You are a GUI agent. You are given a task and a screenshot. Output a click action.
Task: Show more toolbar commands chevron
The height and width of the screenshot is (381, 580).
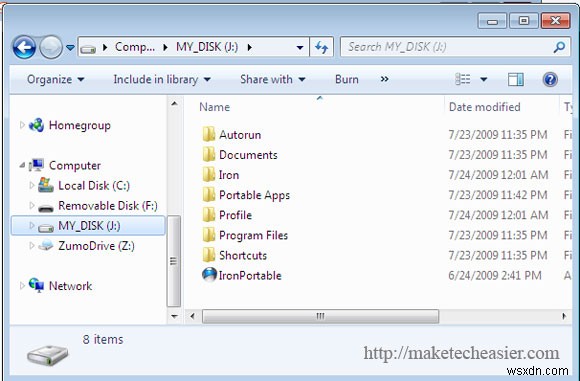pos(385,79)
